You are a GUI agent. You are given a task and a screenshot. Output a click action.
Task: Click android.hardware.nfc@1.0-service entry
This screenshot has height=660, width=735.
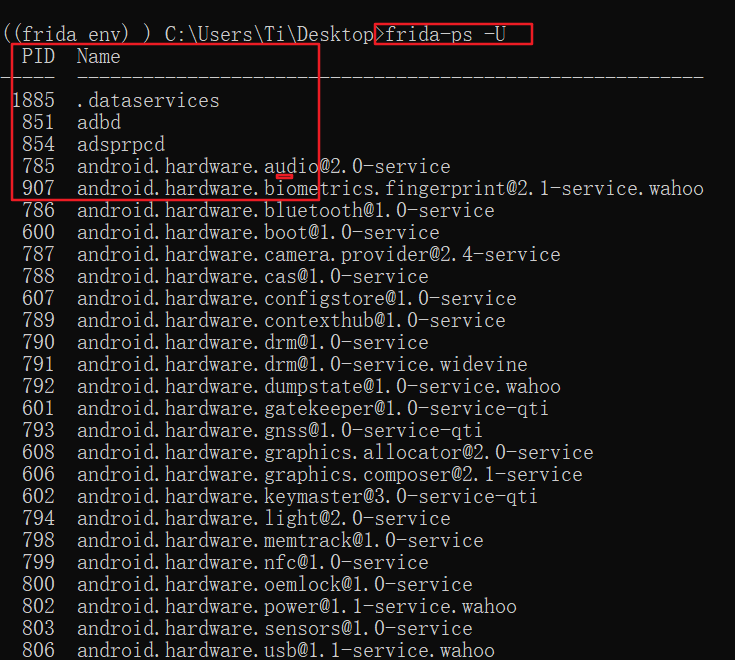pos(253,562)
